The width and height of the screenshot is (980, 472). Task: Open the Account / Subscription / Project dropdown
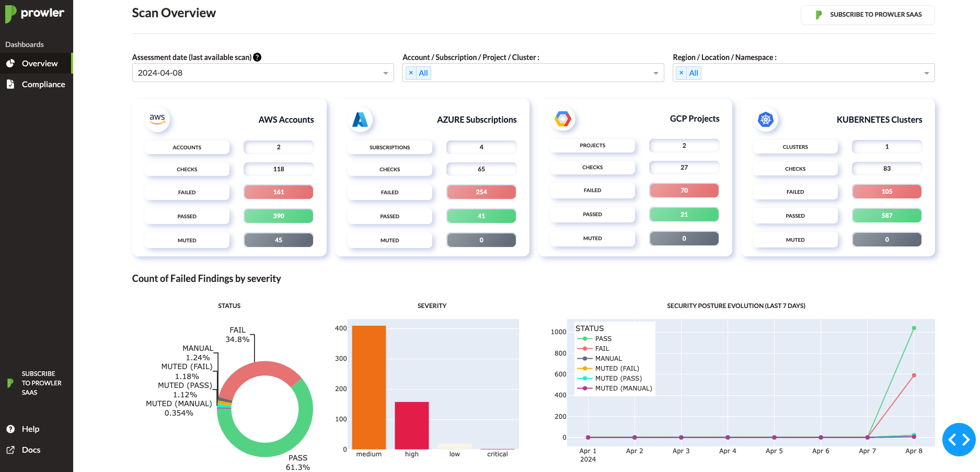656,73
